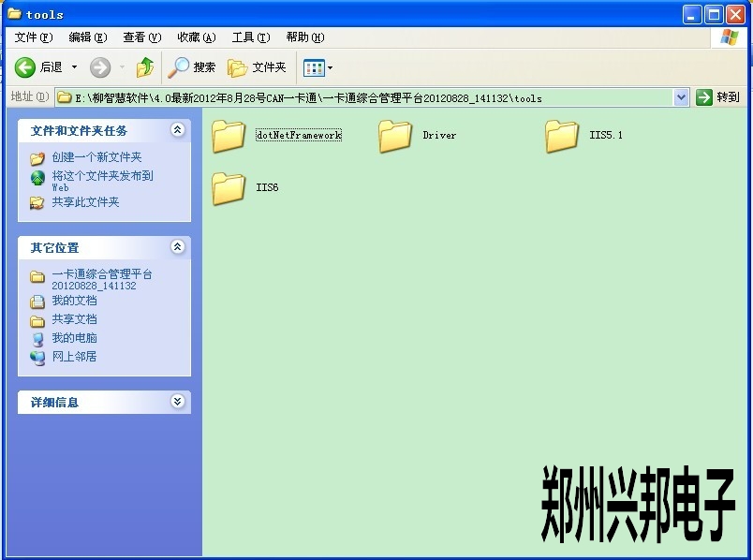Collapse the Other Places panel
This screenshot has height=560, width=753.
point(177,247)
